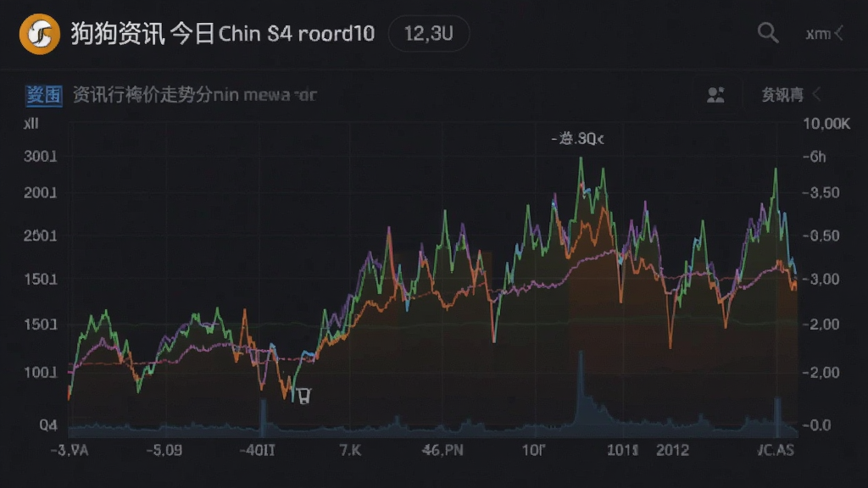Click the "JC.AS" time axis label
Image resolution: width=868 pixels, height=488 pixels.
(x=776, y=451)
